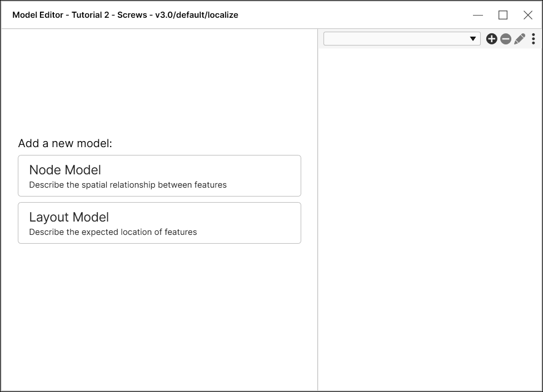Maximize the Model Editor window
This screenshot has height=392, width=543.
pyautogui.click(x=503, y=15)
